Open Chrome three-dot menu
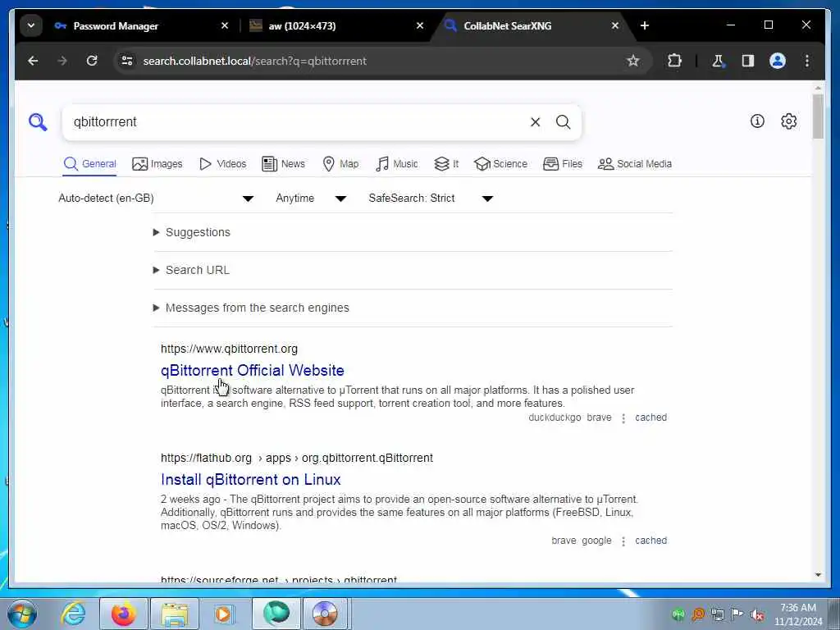This screenshot has width=840, height=630. (x=807, y=61)
